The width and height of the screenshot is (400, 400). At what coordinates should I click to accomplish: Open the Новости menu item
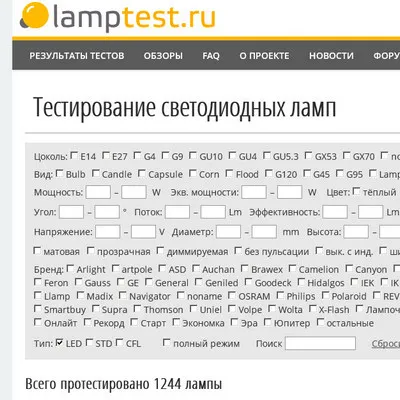tap(331, 56)
